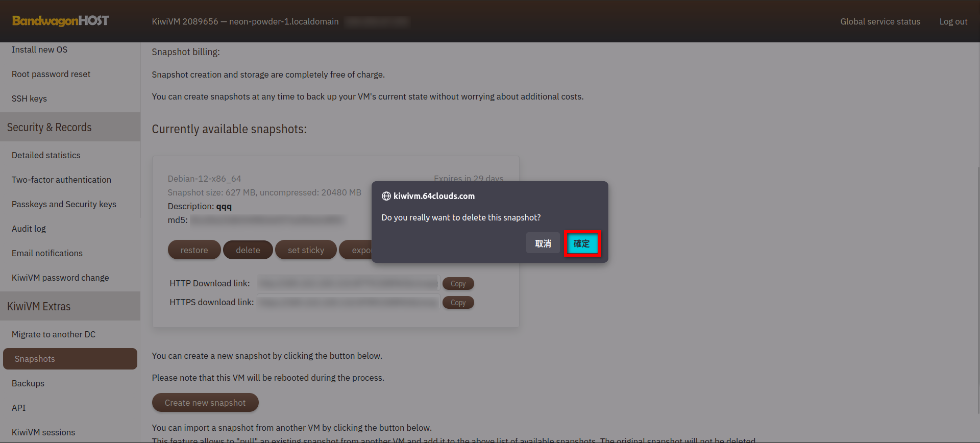Select Migrate to another DC
Screen dimensions: 980x443
click(x=54, y=334)
